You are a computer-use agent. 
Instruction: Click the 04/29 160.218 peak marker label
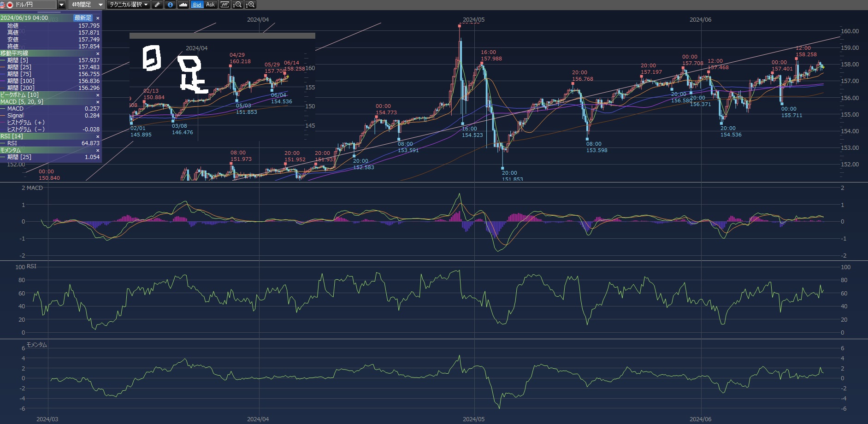click(x=240, y=58)
